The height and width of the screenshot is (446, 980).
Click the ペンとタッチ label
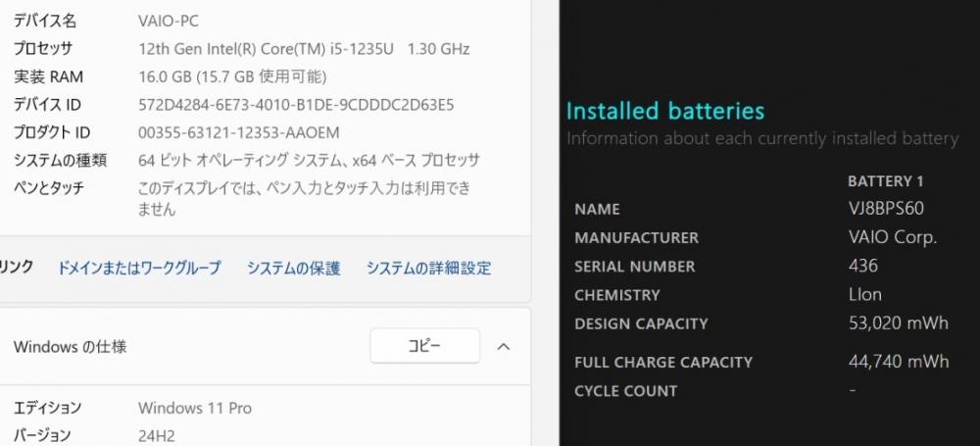(49, 187)
